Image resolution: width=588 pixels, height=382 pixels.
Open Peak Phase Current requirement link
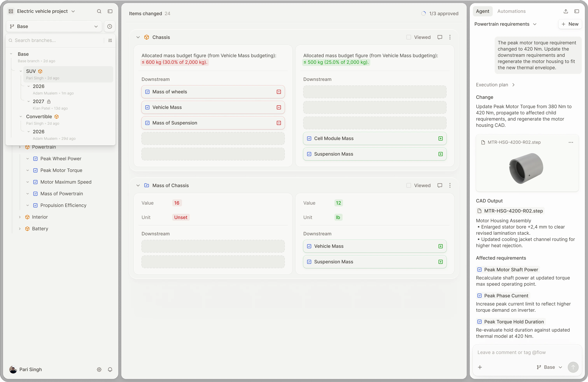point(503,296)
